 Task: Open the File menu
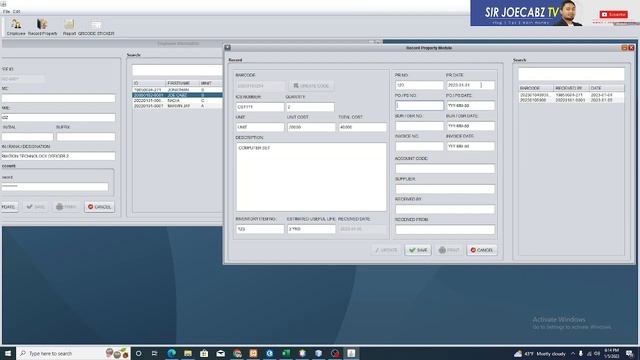tap(6, 11)
